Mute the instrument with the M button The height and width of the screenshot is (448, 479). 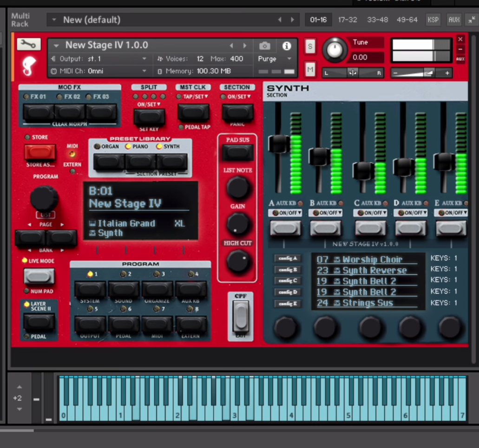(309, 68)
